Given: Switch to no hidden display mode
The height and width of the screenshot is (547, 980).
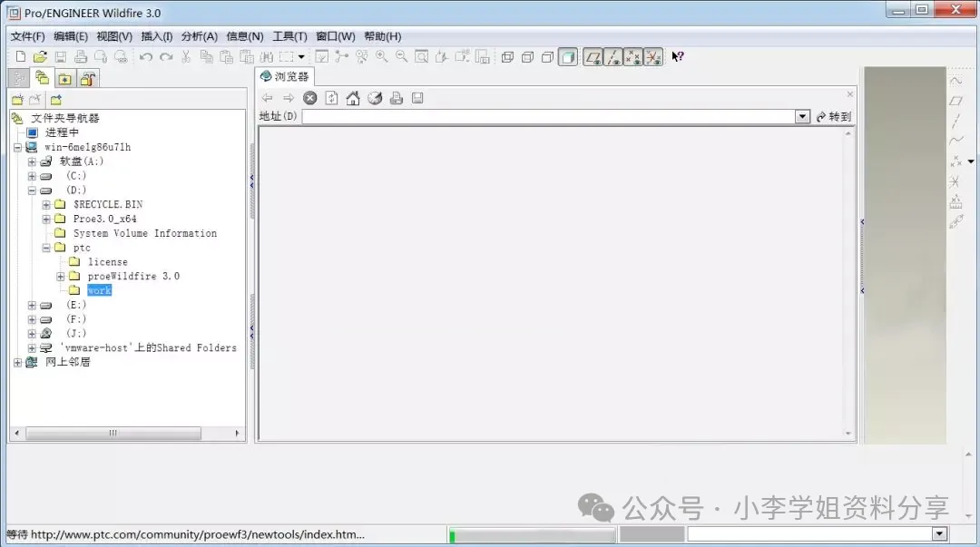Looking at the screenshot, I should pos(547,57).
